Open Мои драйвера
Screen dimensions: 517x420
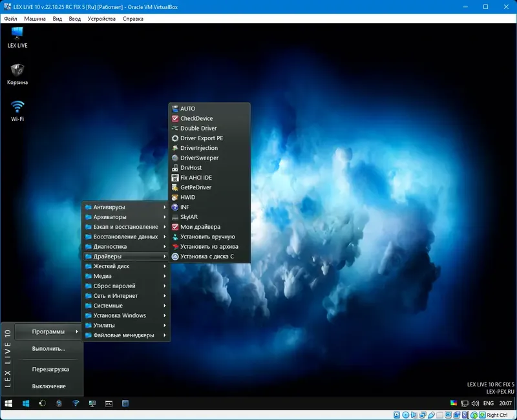tap(209, 227)
